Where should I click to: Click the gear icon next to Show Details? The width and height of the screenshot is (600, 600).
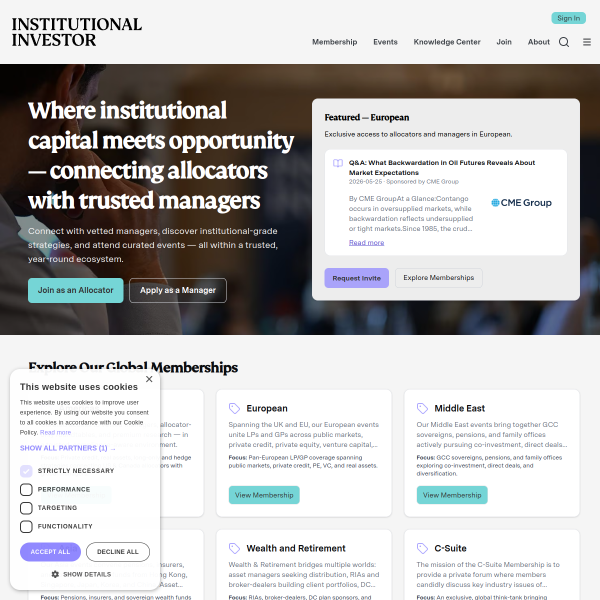click(55, 574)
